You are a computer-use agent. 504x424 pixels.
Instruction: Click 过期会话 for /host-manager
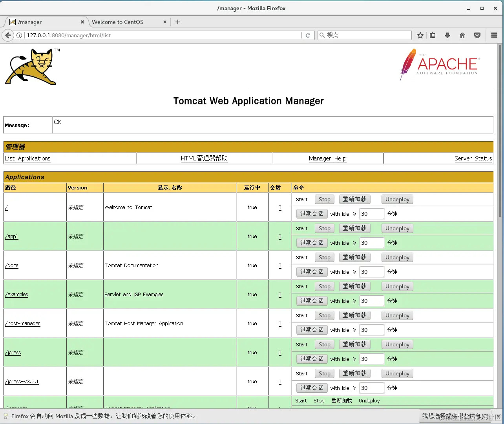click(x=312, y=330)
